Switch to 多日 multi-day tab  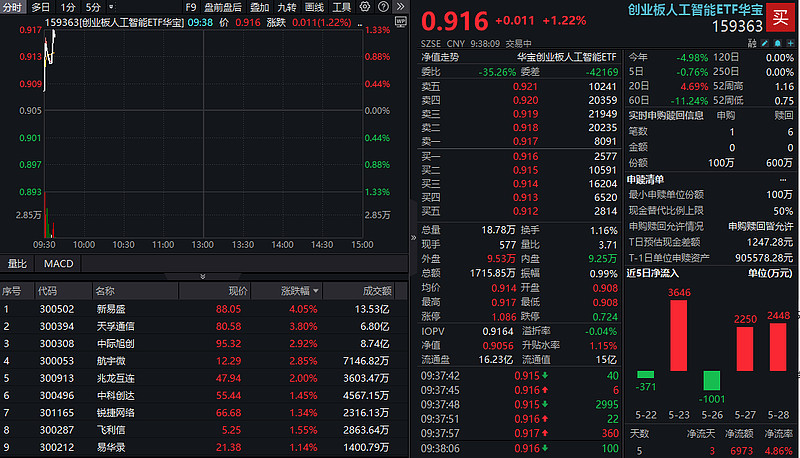[41, 7]
